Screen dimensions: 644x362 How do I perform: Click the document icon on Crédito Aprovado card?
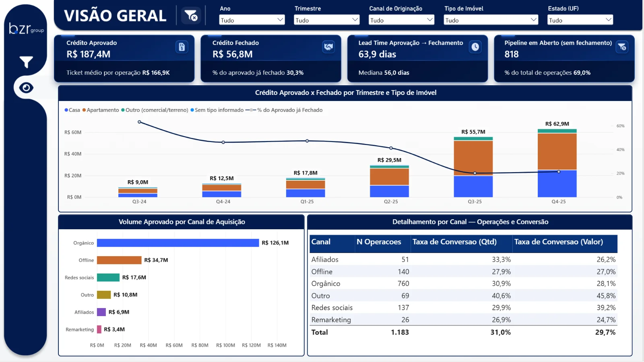182,47
